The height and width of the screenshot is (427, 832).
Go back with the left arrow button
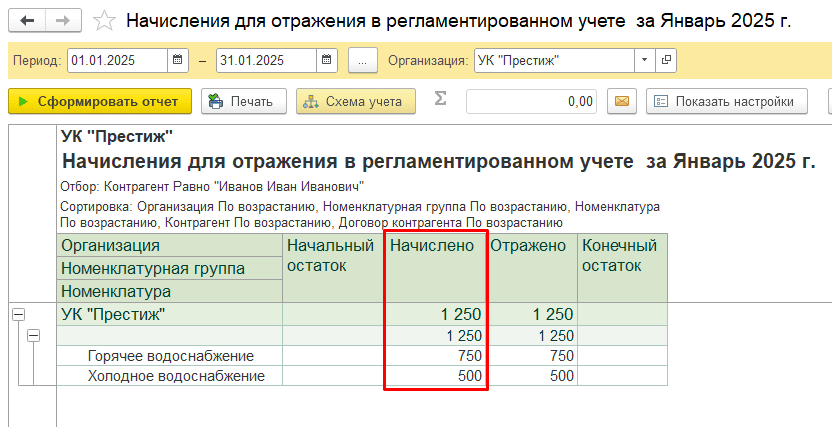[27, 21]
